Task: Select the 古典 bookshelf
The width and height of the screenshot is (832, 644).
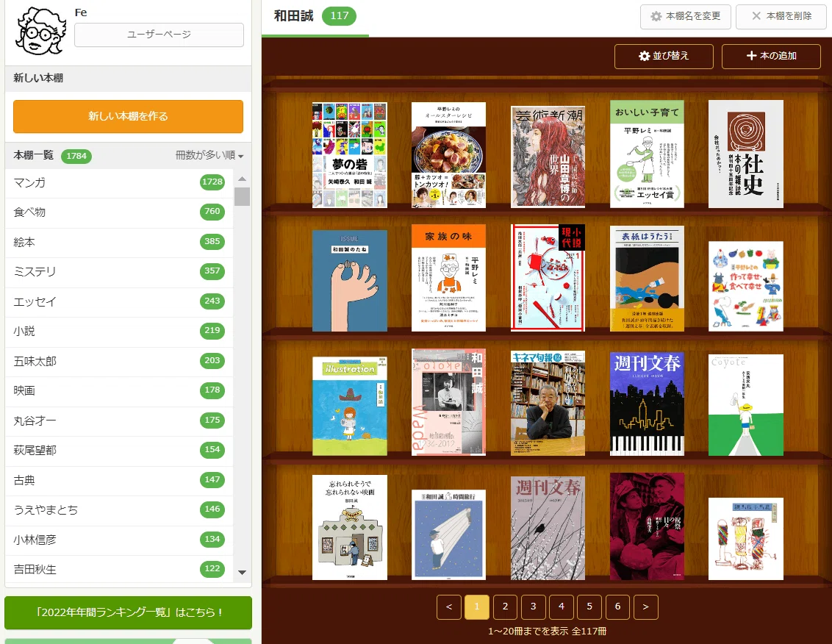Action: point(119,480)
